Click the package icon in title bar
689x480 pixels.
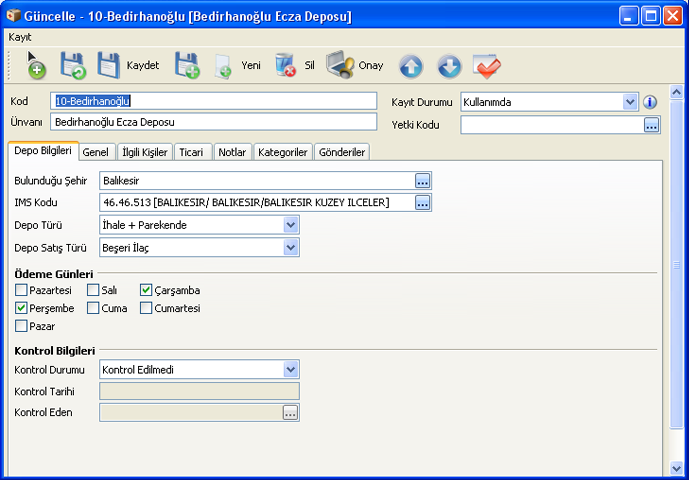click(13, 16)
